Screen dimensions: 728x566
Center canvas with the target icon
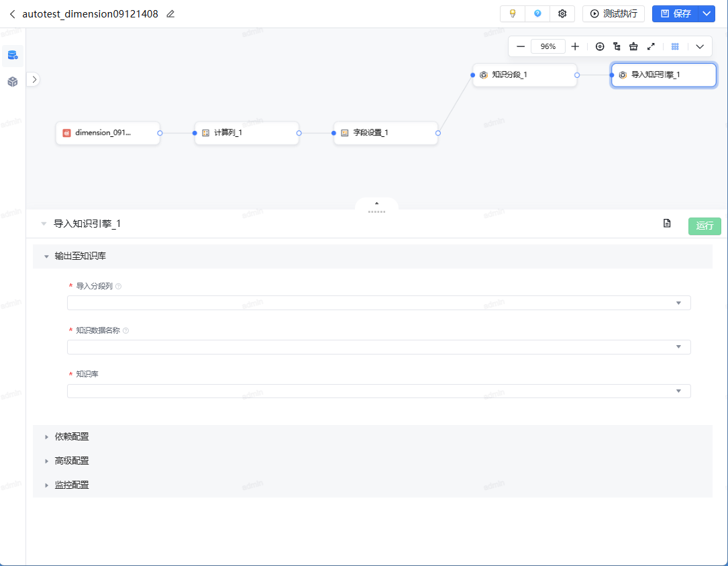click(x=600, y=46)
